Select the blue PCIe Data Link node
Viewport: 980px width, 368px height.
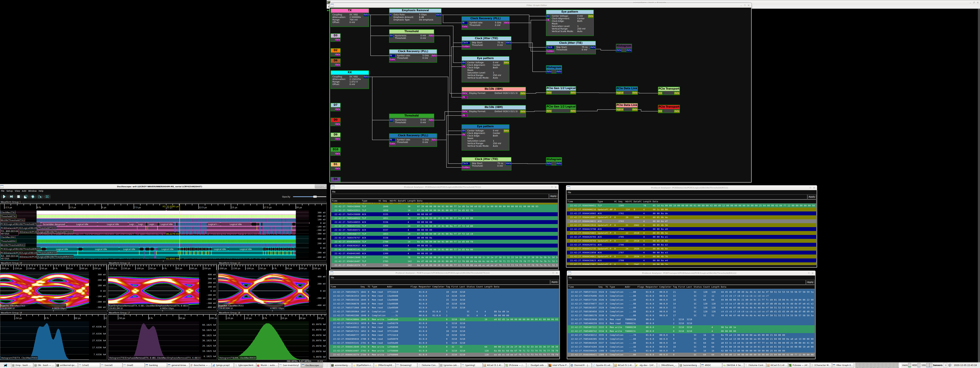(627, 90)
